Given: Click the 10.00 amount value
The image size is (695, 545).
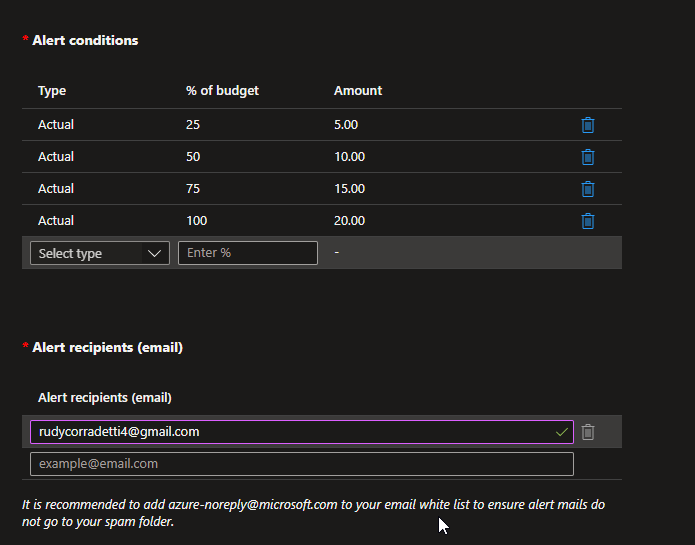Looking at the screenshot, I should [349, 157].
